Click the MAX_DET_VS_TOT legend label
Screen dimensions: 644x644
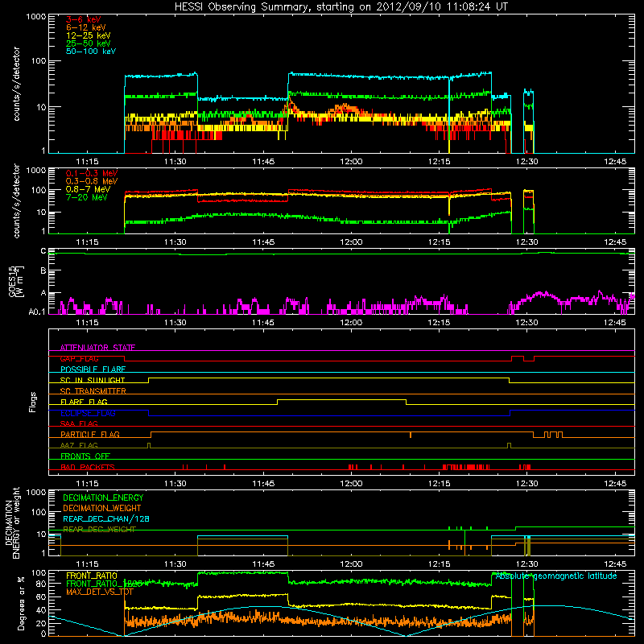[x=100, y=592]
